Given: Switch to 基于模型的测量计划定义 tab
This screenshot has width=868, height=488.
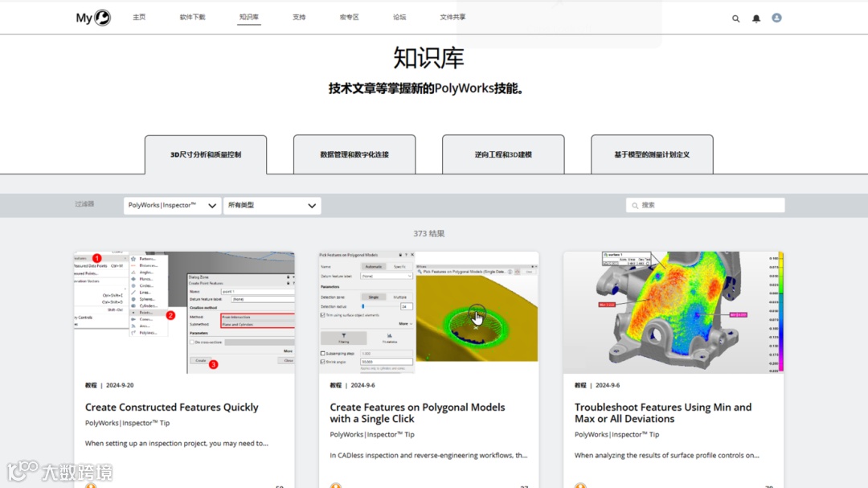Looking at the screenshot, I should point(652,154).
